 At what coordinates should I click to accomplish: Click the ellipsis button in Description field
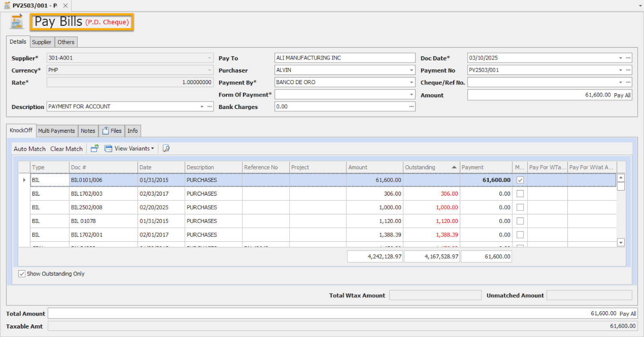click(209, 107)
